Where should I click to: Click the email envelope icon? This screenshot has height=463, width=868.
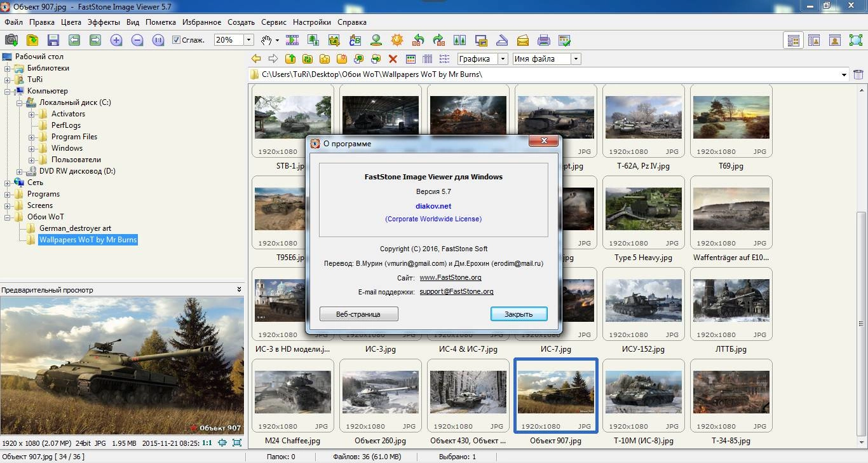pyautogui.click(x=523, y=40)
